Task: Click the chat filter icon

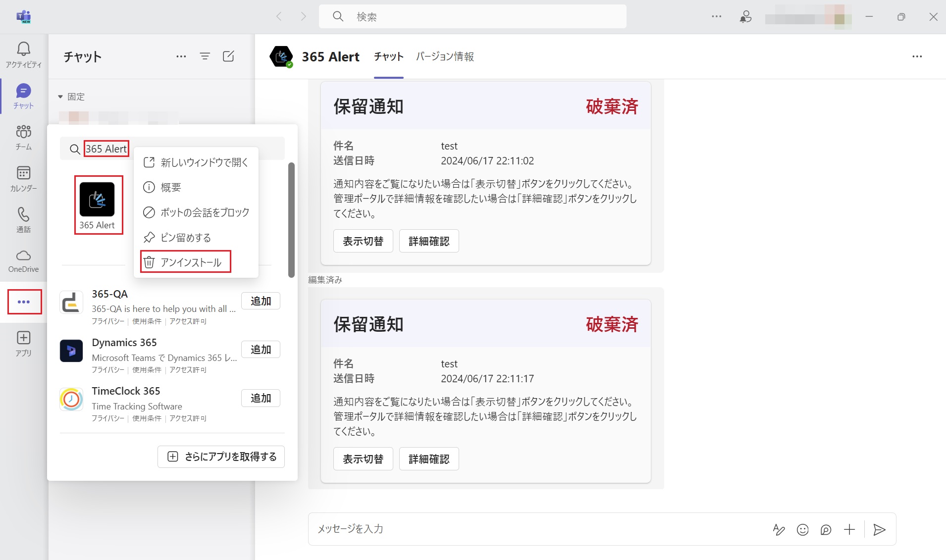Action: [x=205, y=56]
